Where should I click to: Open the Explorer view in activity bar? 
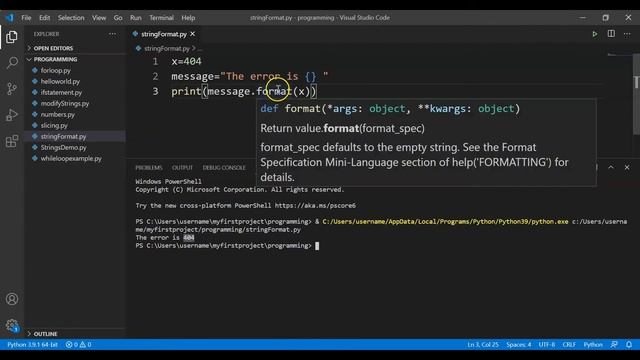click(x=12, y=37)
